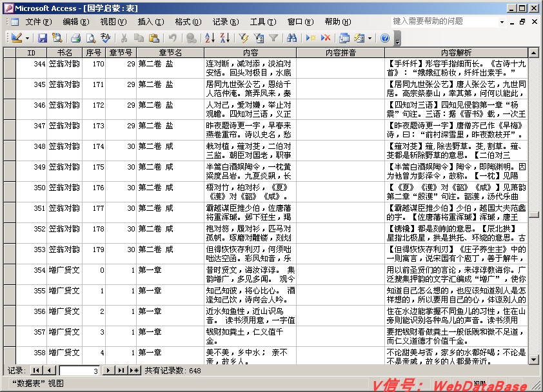Screen dimensions: 543x392
Task: Open the 记录(R) menu
Action: pyautogui.click(x=226, y=22)
